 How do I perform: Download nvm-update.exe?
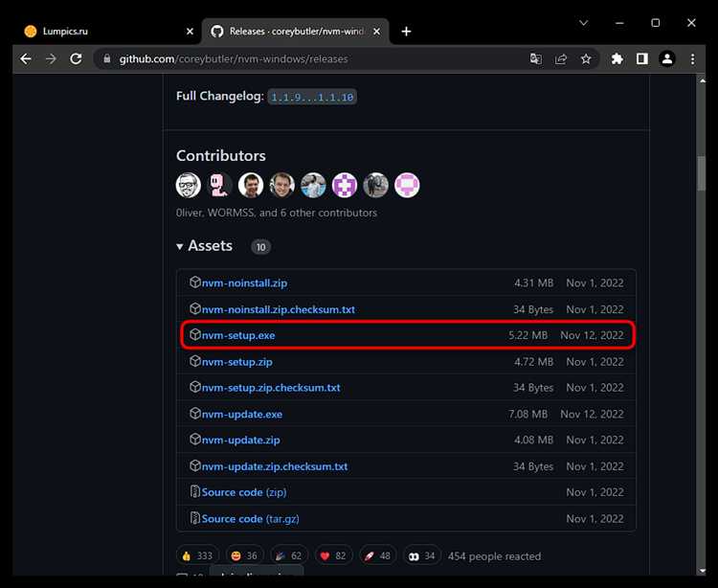(242, 414)
